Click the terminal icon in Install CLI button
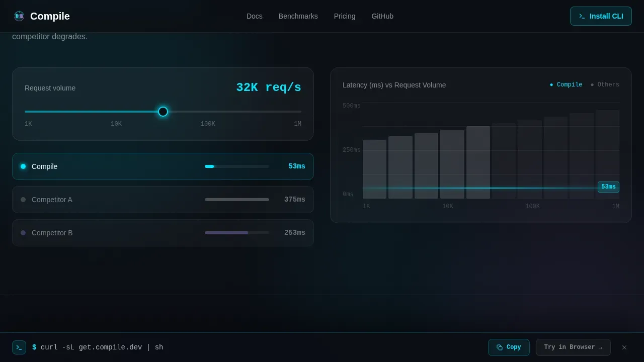644x362 pixels. [x=582, y=16]
